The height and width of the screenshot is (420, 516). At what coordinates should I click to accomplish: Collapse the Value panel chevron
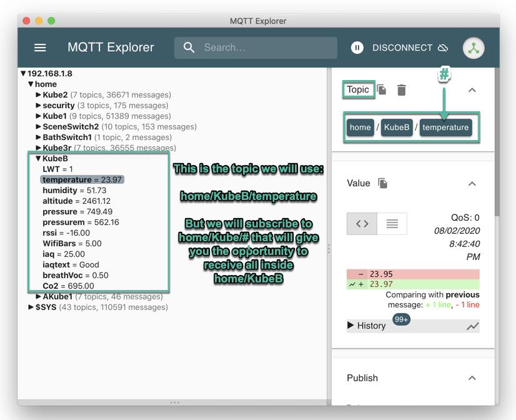[472, 184]
